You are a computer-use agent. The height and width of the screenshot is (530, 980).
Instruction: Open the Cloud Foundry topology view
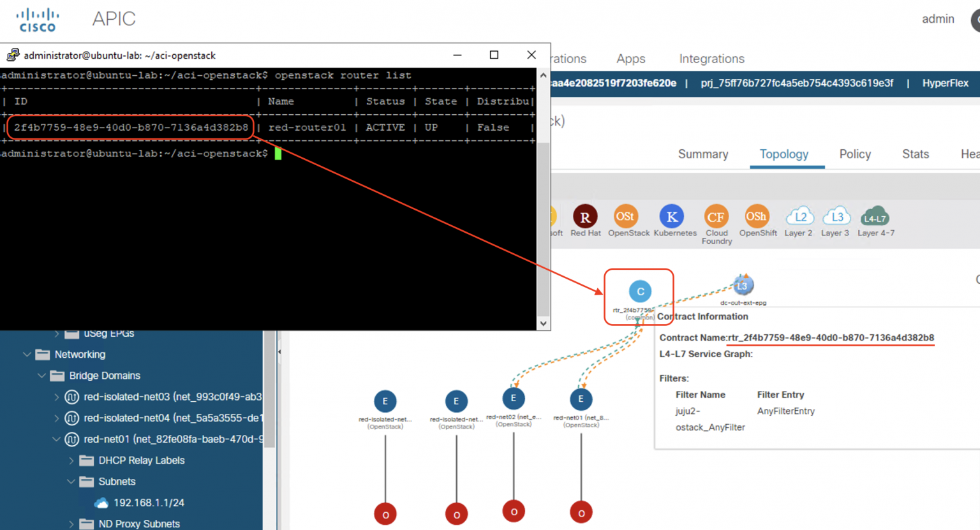(716, 217)
